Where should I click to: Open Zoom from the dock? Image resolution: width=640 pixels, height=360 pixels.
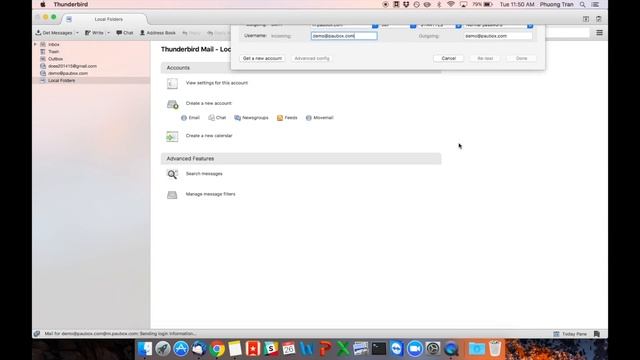[x=415, y=349]
